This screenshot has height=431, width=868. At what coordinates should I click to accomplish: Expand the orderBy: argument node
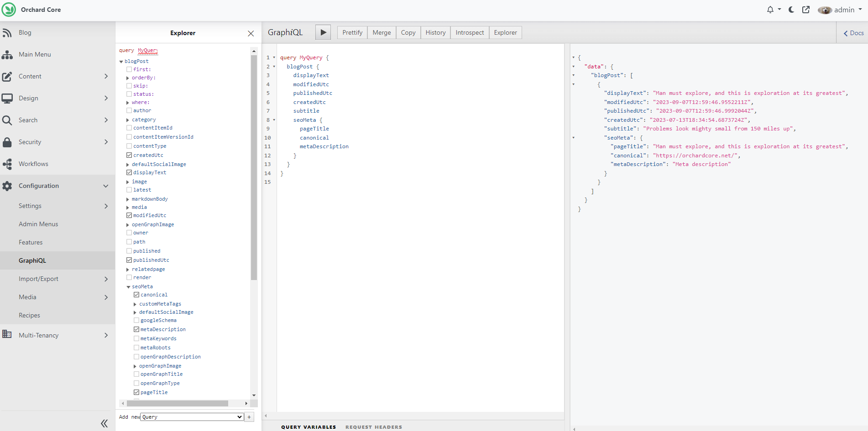coord(128,78)
